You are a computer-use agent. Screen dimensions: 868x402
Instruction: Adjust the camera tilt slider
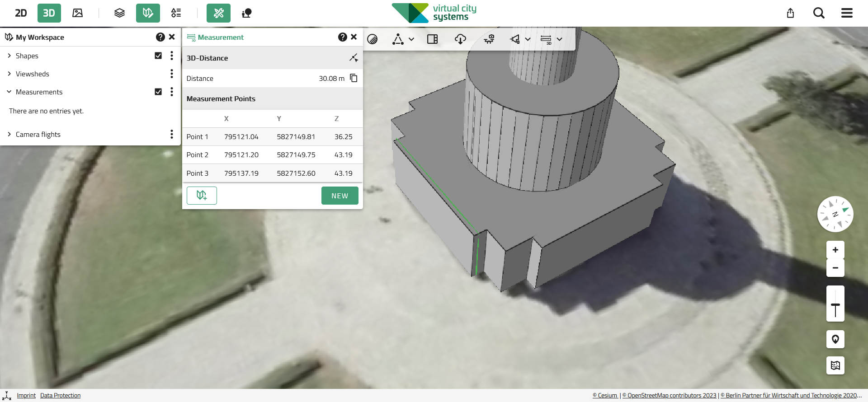pyautogui.click(x=835, y=304)
